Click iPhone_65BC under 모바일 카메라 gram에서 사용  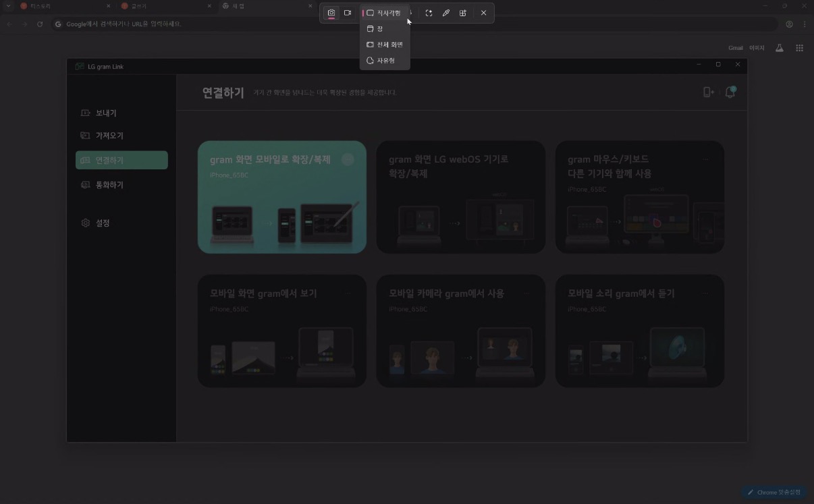(408, 309)
